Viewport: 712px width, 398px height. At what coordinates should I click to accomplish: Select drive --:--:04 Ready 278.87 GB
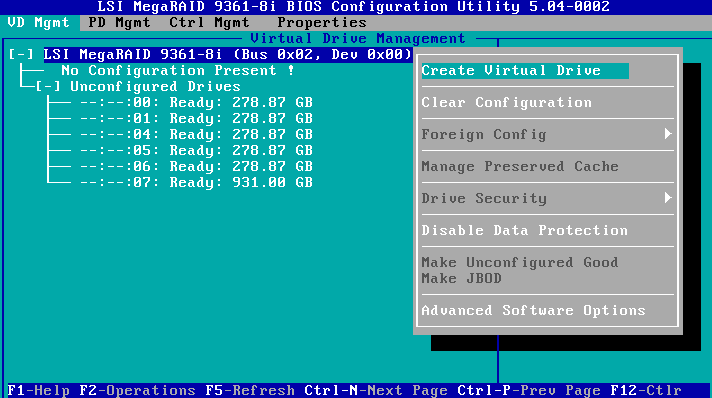click(x=197, y=134)
